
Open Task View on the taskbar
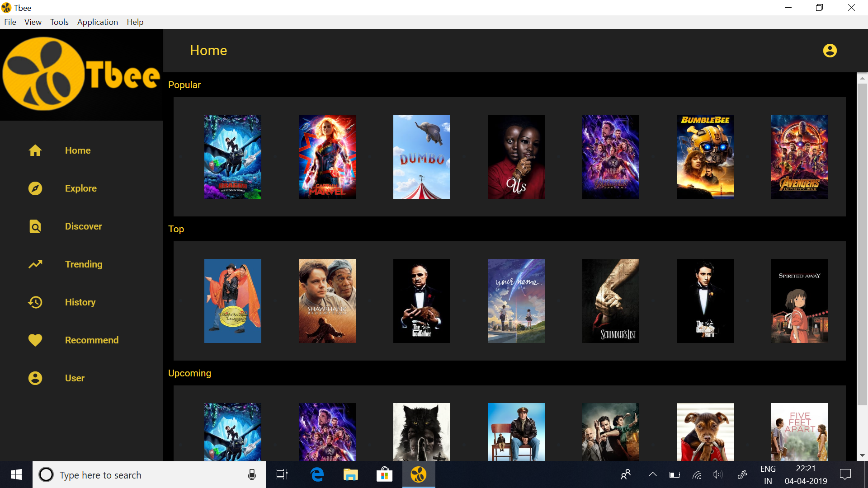[x=282, y=474]
